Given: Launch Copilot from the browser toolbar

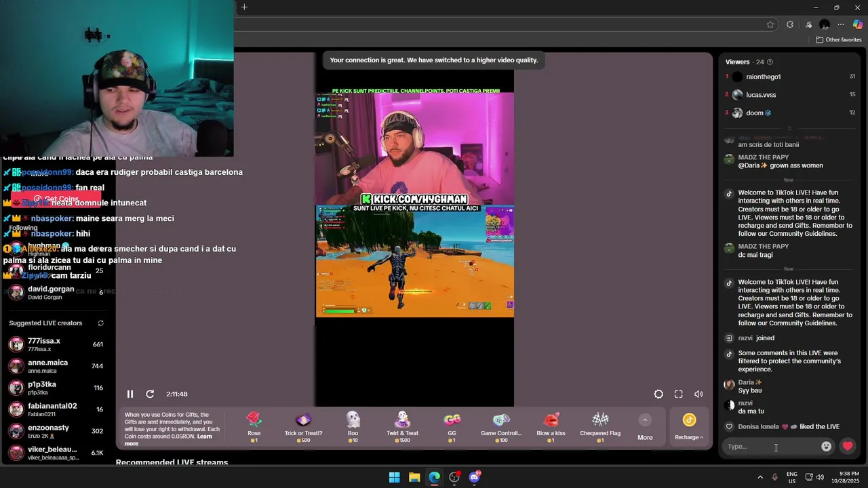Looking at the screenshot, I should 858,24.
